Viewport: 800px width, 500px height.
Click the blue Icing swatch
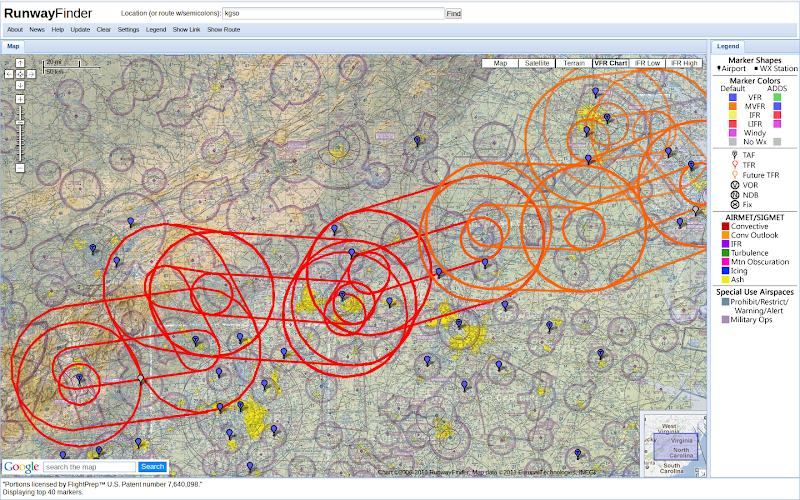coord(726,271)
